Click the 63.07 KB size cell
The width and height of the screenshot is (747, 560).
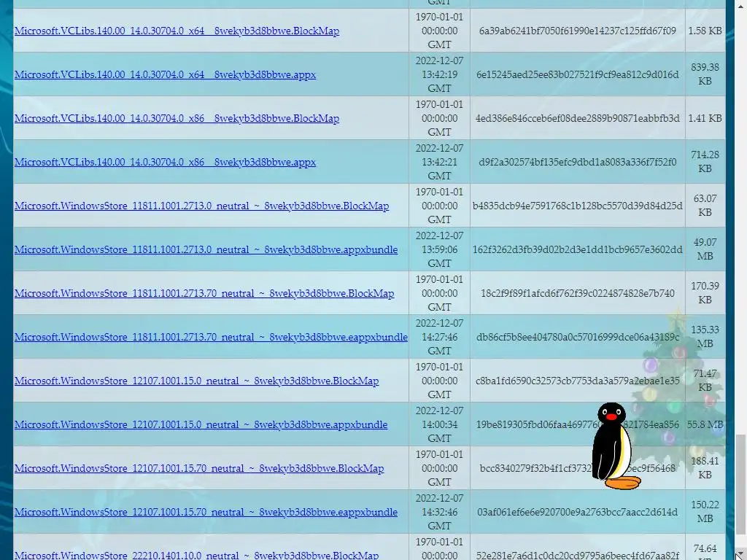tap(705, 206)
